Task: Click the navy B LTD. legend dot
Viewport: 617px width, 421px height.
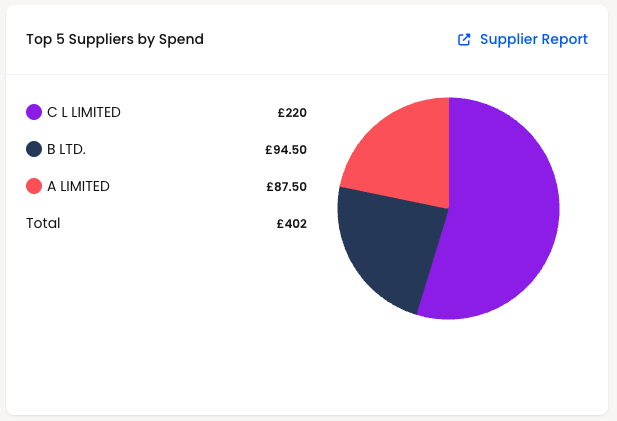Action: tap(34, 149)
